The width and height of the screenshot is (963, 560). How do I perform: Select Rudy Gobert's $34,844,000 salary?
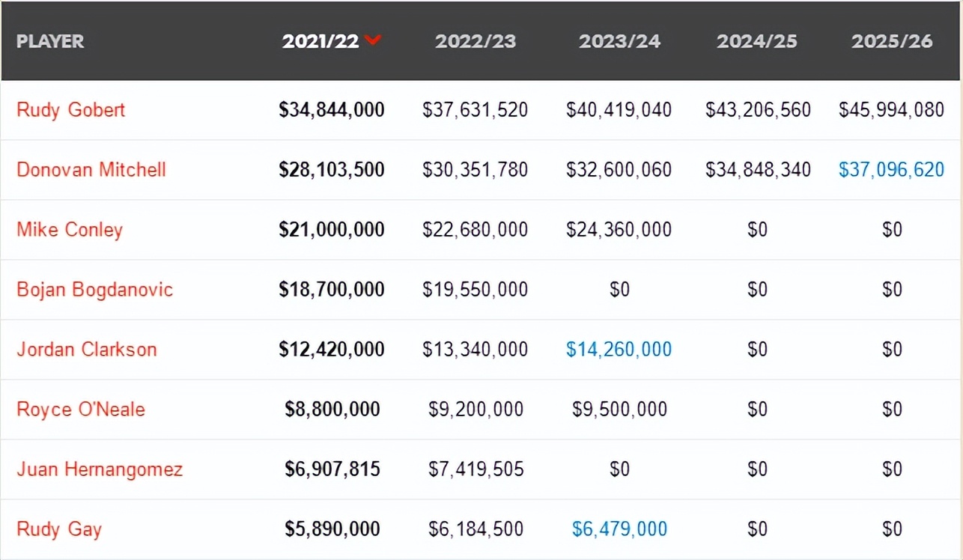tap(332, 110)
